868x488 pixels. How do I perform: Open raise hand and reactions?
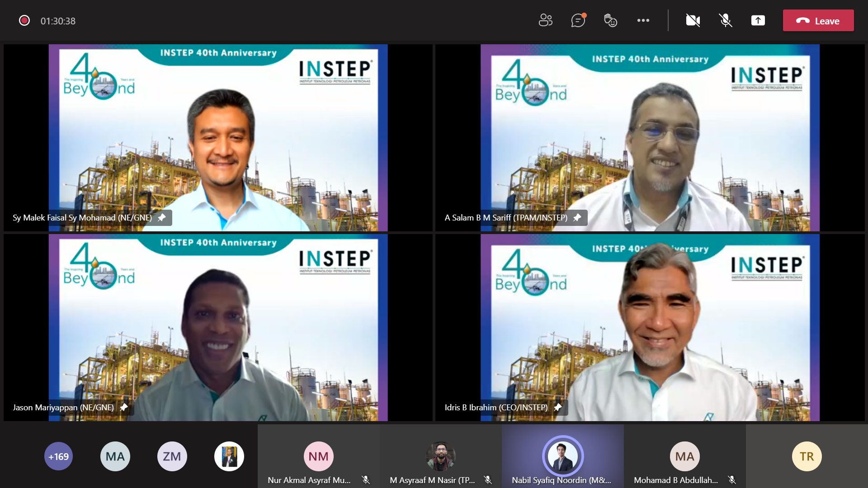pyautogui.click(x=610, y=20)
